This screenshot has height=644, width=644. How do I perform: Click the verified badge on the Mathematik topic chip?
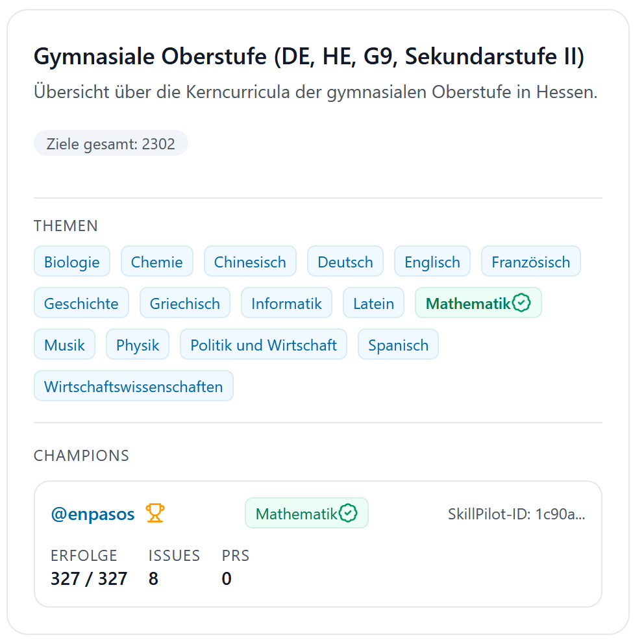(521, 302)
